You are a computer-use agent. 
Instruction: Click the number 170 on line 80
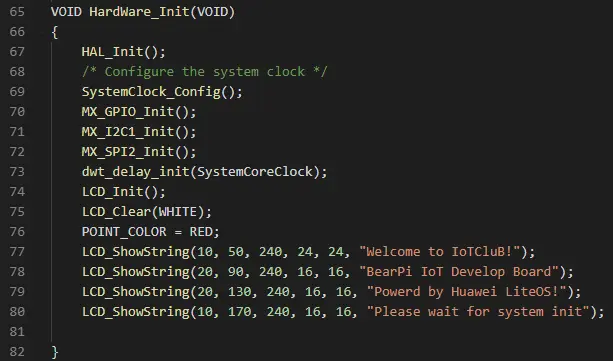[239, 312]
